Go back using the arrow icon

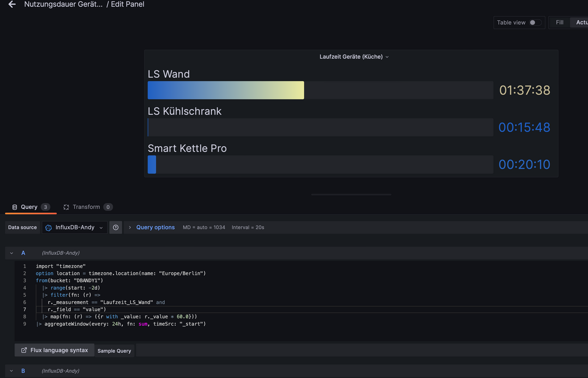[12, 4]
